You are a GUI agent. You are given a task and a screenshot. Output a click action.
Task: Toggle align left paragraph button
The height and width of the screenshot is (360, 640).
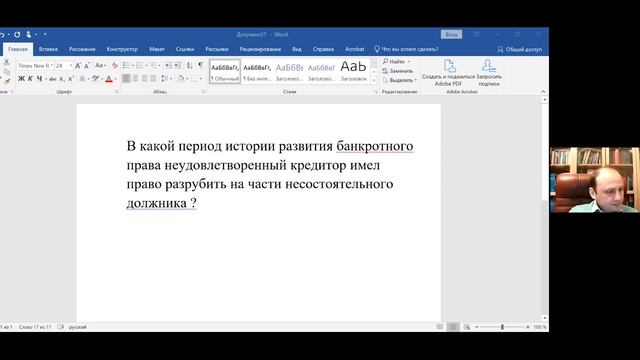[x=126, y=78]
